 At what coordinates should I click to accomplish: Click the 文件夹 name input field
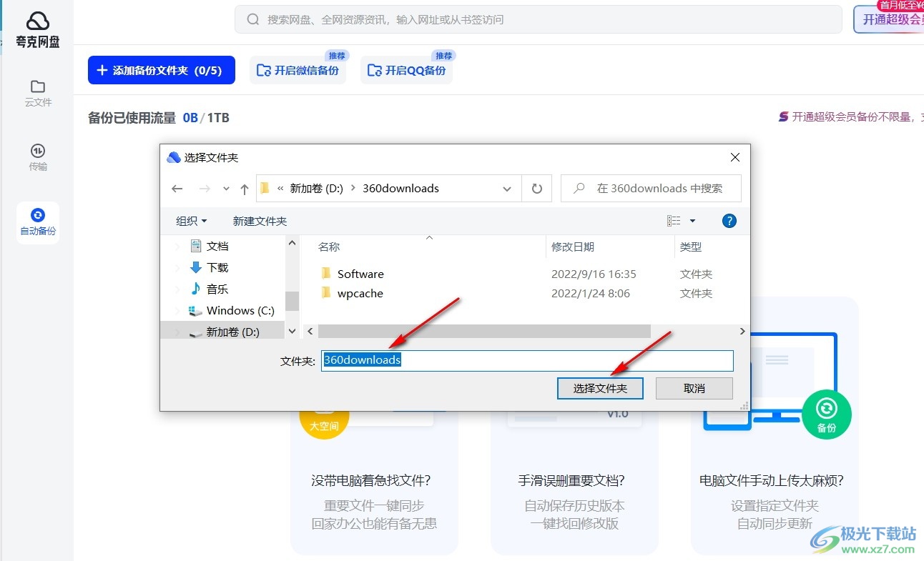[x=527, y=360]
